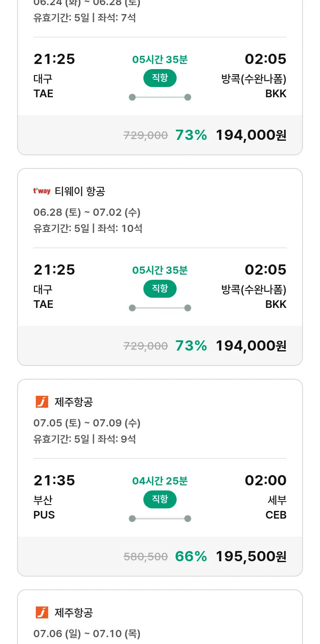Click the struck-through 580,500 original price

(x=145, y=557)
